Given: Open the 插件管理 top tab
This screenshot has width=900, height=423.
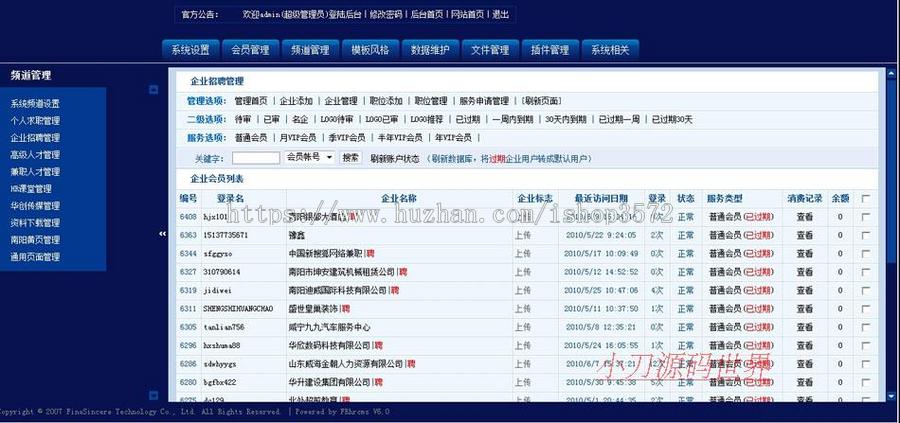Looking at the screenshot, I should [550, 50].
